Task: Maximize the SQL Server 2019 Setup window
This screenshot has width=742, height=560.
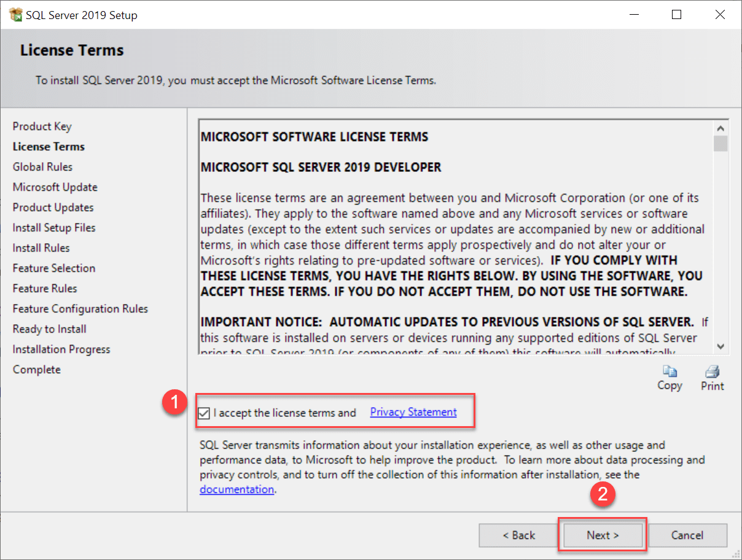Action: pos(676,15)
